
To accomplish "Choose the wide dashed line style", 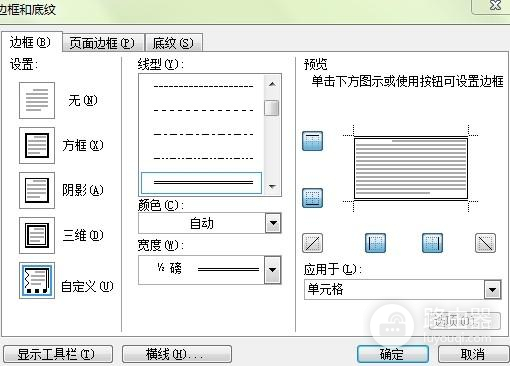I will 203,110.
